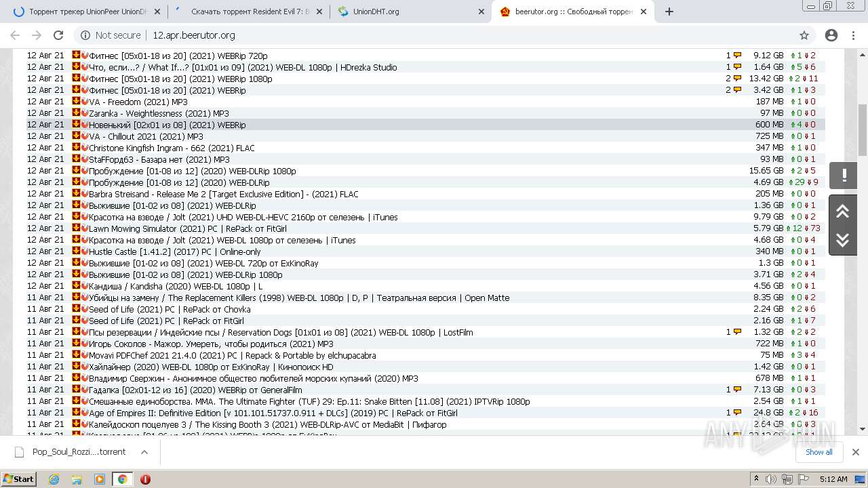The height and width of the screenshot is (488, 868).
Task: Open media player from taskbar
Action: pyautogui.click(x=100, y=479)
